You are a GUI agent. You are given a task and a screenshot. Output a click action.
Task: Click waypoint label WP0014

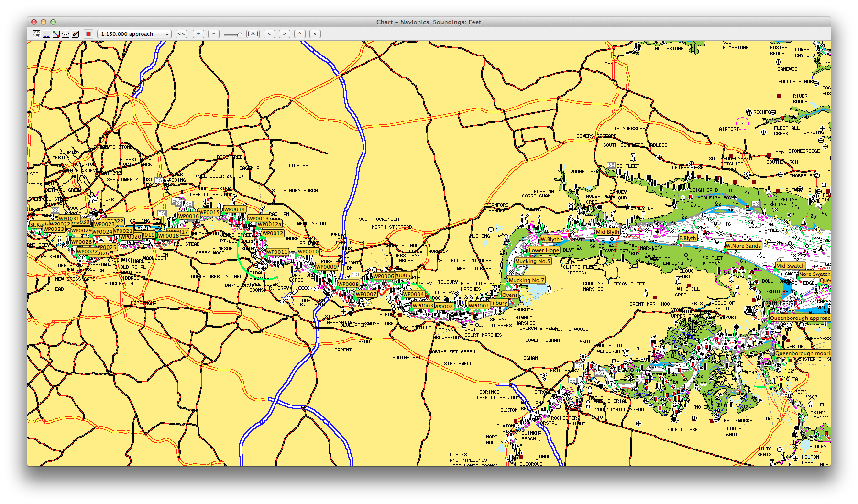[235, 209]
